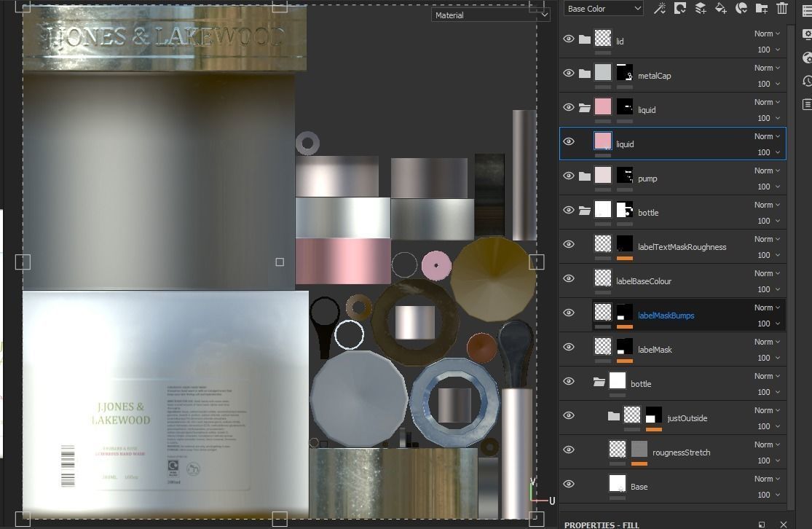Click the Add mask icon in layers toolbar

pyautogui.click(x=680, y=8)
